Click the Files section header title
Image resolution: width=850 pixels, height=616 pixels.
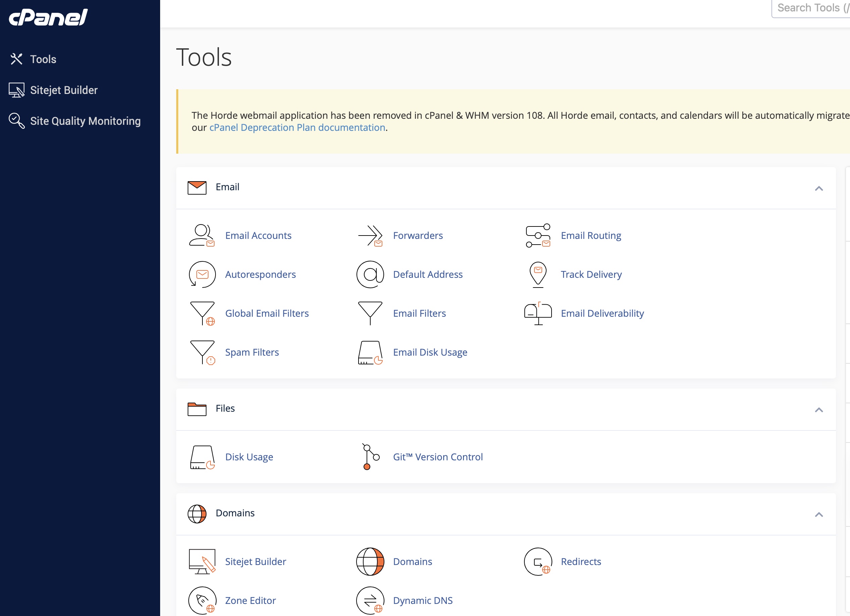[x=225, y=409]
